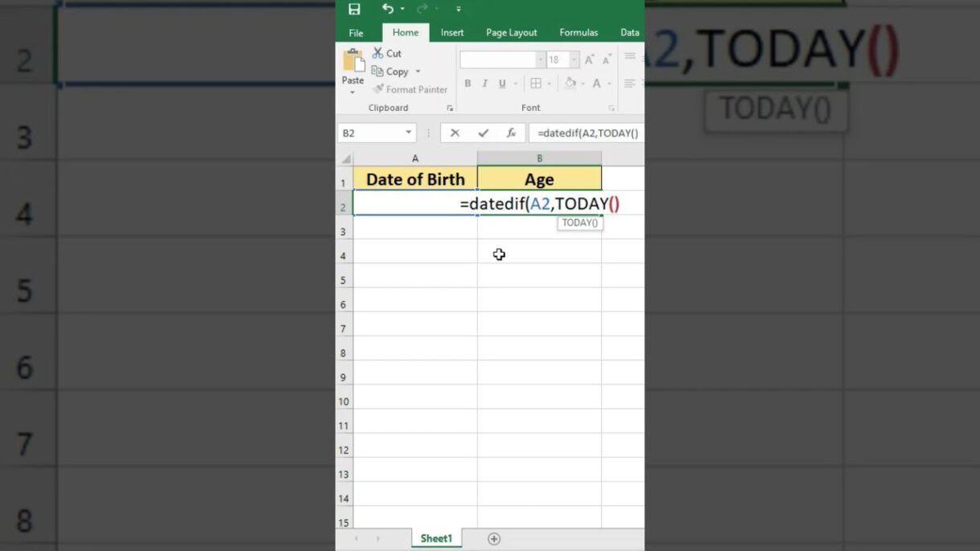Open the Borders dropdown arrow

(x=549, y=84)
